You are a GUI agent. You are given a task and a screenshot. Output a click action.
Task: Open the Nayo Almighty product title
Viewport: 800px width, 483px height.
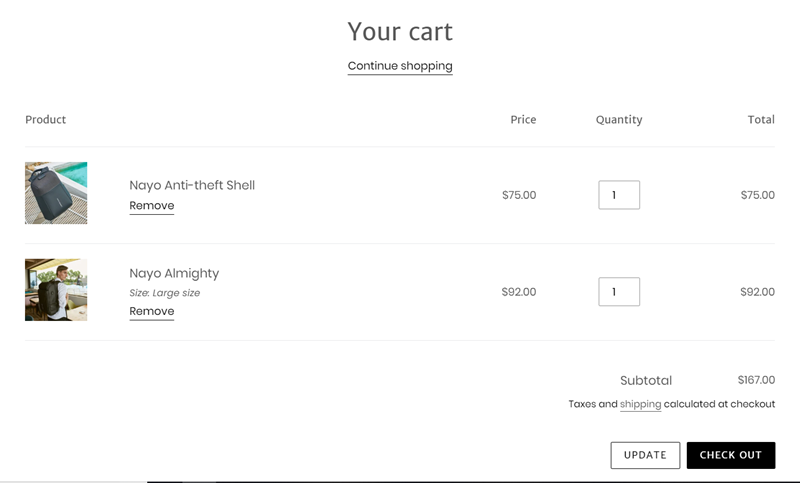point(174,273)
